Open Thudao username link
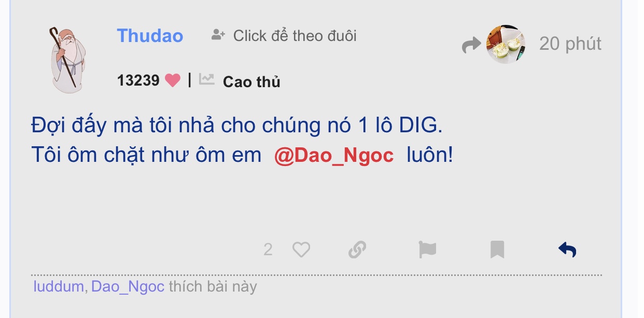 (x=150, y=36)
